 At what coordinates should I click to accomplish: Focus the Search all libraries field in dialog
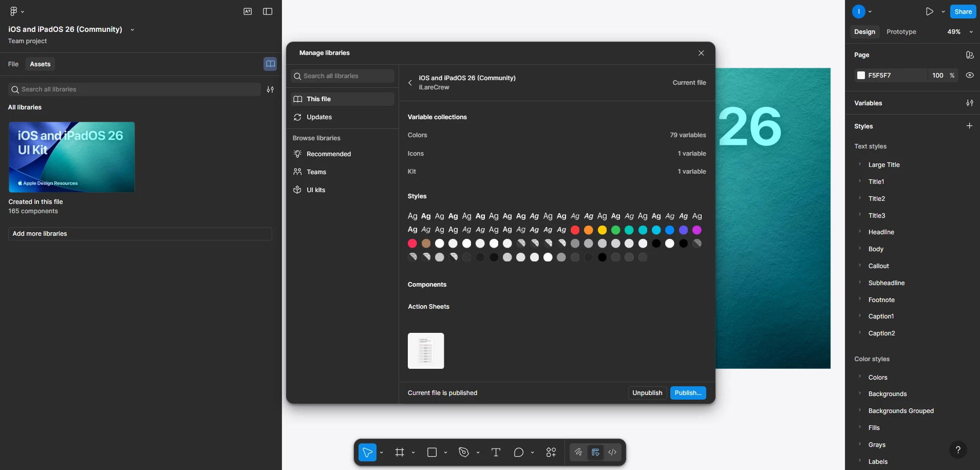click(343, 76)
